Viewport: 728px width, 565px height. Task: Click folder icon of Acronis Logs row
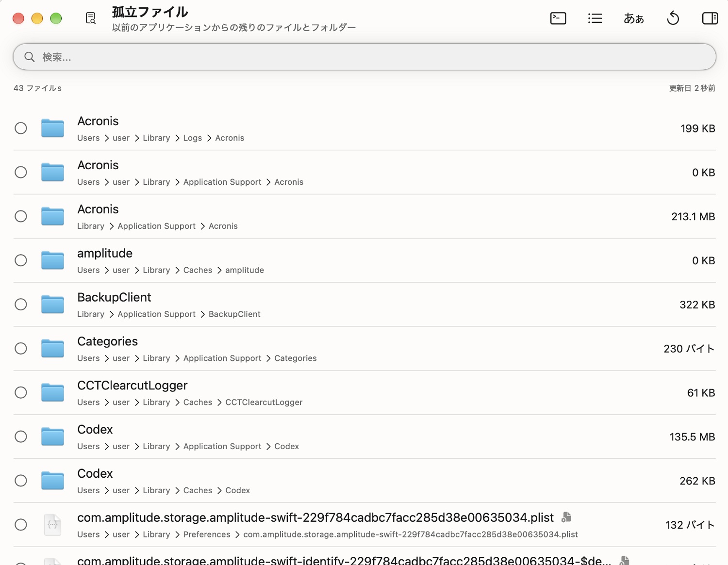(x=52, y=128)
